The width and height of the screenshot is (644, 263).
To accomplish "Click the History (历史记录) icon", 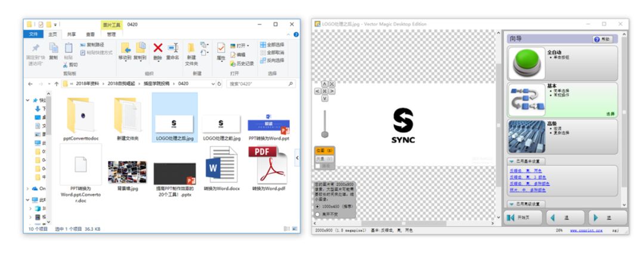I will pyautogui.click(x=233, y=63).
